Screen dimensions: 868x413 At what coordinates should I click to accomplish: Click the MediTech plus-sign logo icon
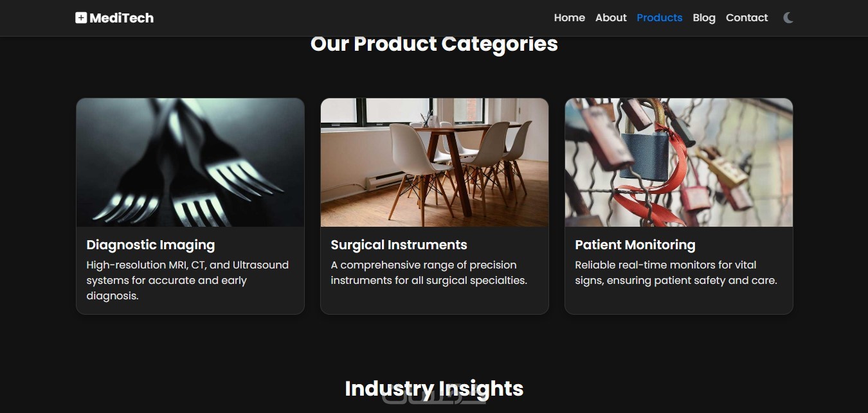[80, 18]
